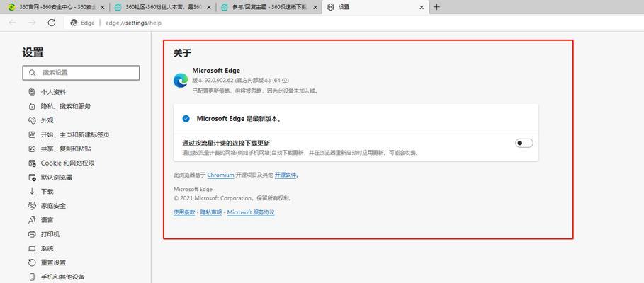Viewport: 644px width, 283px height.
Task: Open the Microsoft 服务协议 link
Action: click(x=251, y=212)
